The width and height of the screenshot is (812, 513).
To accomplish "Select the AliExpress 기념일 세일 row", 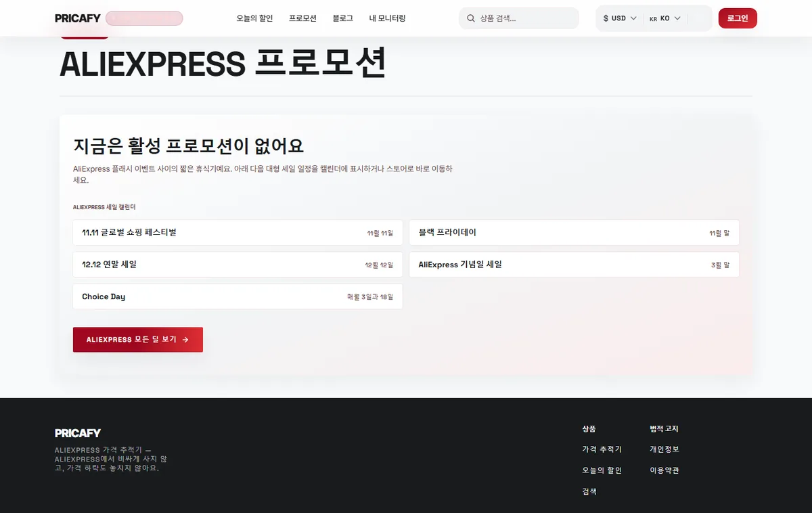I will coord(574,265).
